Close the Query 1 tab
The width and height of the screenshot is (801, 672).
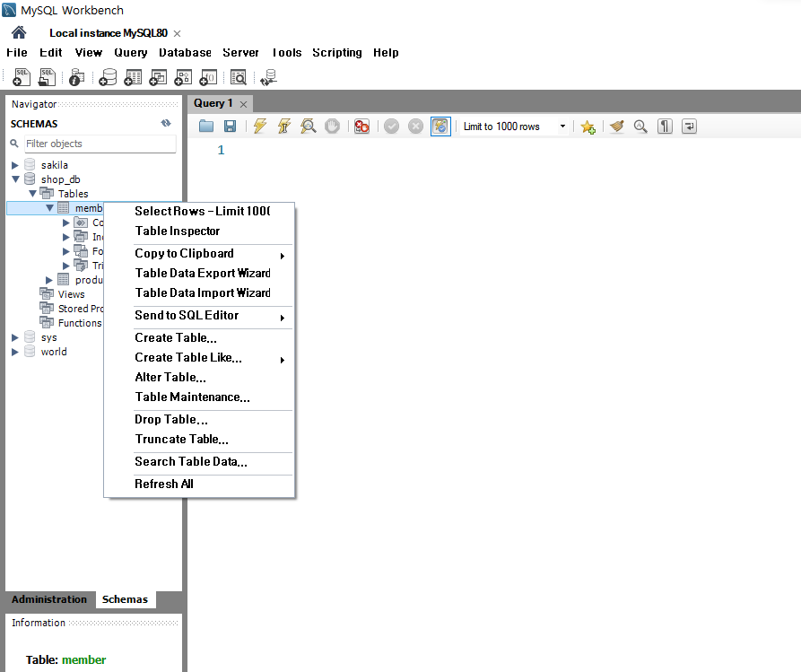[244, 104]
